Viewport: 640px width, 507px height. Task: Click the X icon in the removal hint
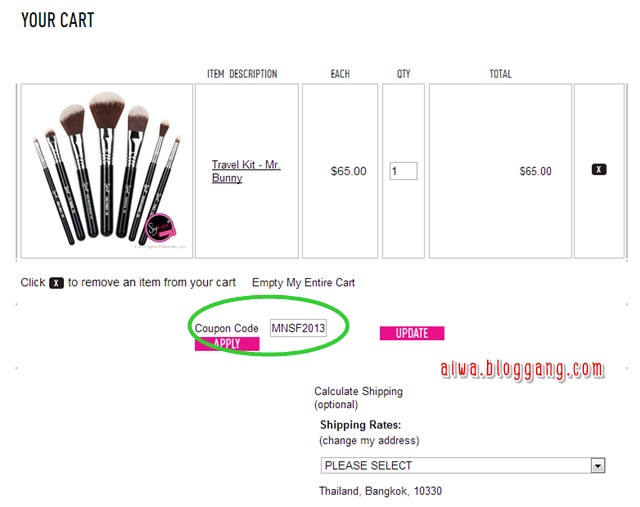pos(56,283)
